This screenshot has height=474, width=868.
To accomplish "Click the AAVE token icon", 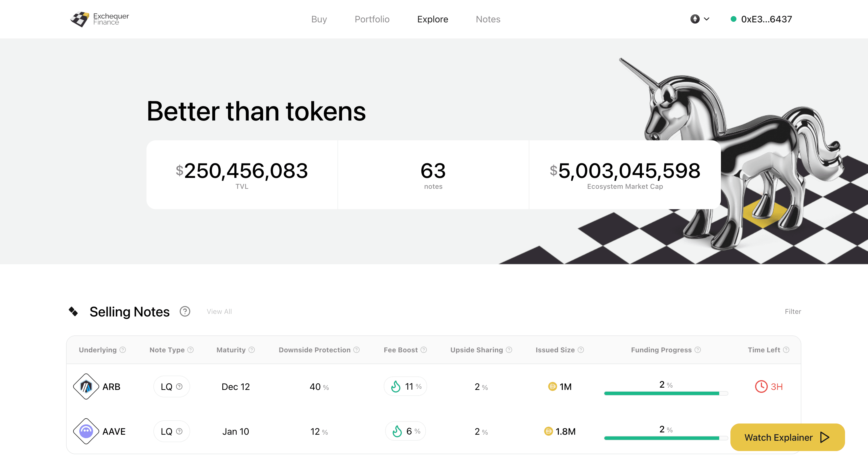I will (86, 431).
